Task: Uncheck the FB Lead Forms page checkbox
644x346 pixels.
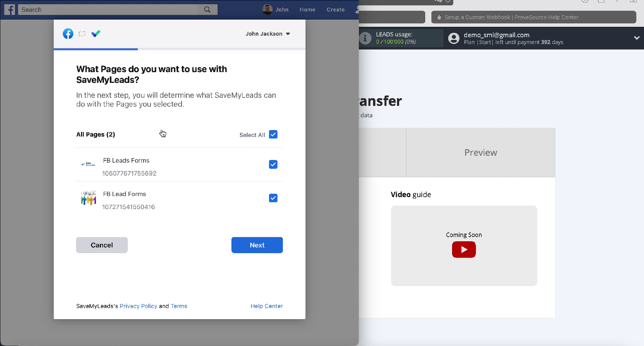Action: (x=273, y=198)
